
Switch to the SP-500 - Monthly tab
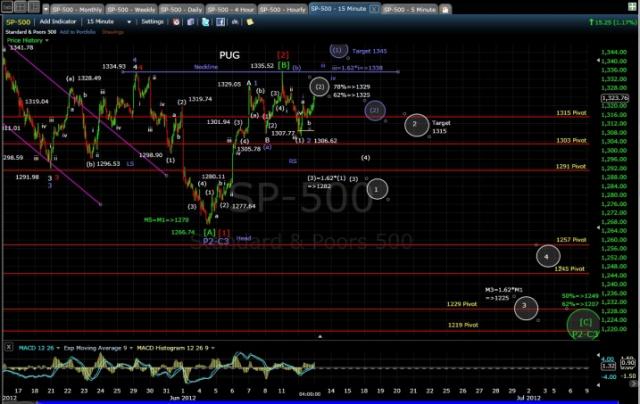77,9
